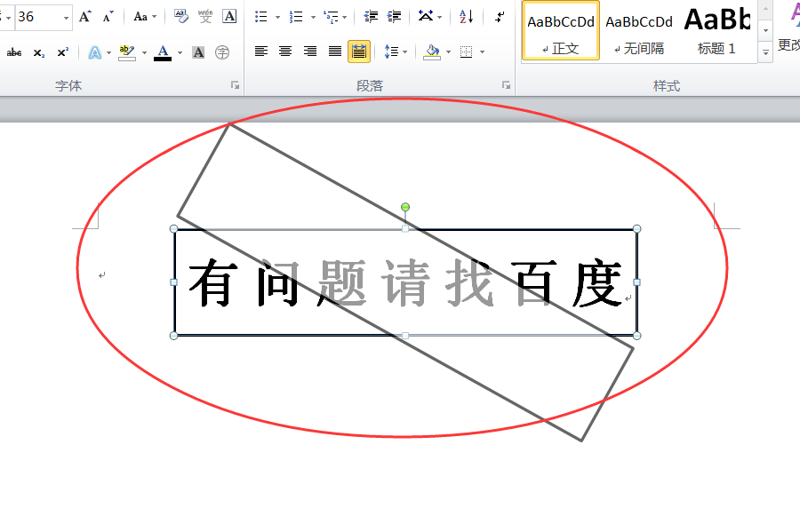Click the green rotation handle of text box
The image size is (800, 532).
(x=405, y=207)
